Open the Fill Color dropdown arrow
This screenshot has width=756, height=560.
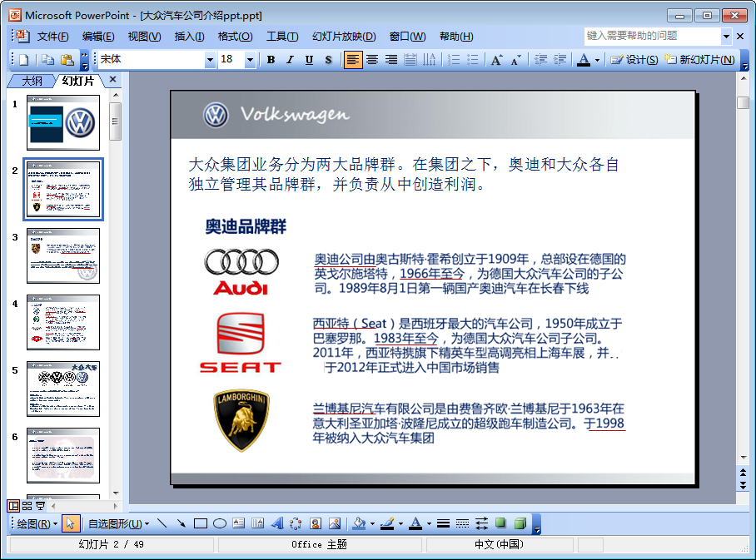[372, 524]
